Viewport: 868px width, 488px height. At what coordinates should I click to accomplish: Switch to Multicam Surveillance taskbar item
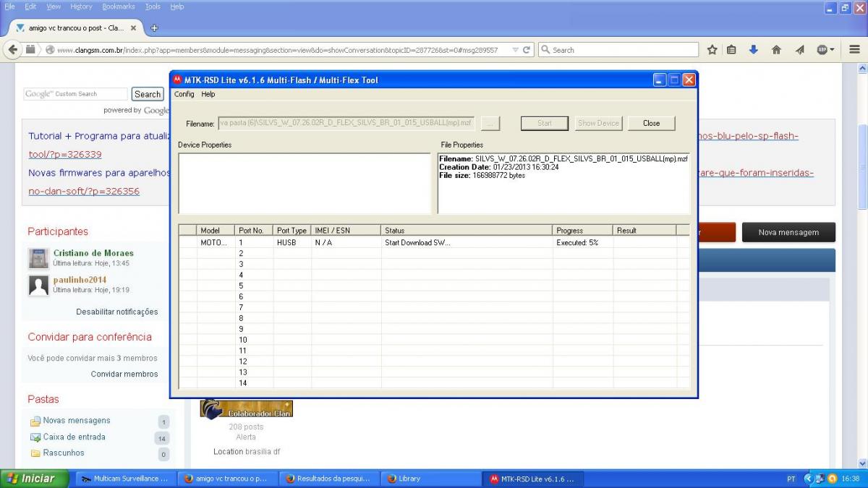(124, 479)
